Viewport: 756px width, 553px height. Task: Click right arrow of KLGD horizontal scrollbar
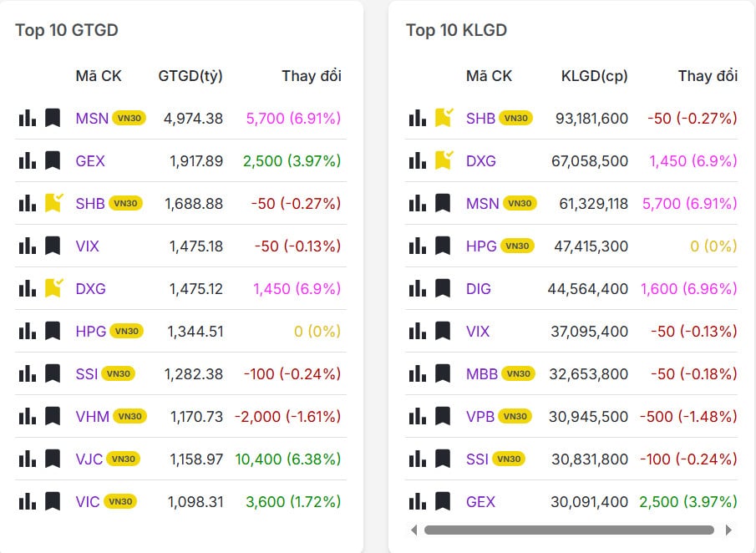coord(728,530)
